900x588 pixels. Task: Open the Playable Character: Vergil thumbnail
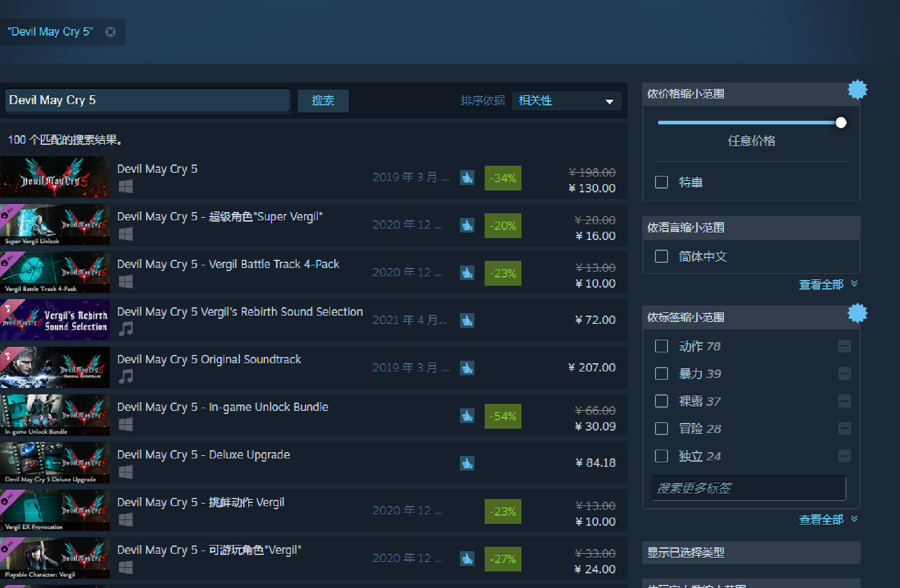[55, 558]
